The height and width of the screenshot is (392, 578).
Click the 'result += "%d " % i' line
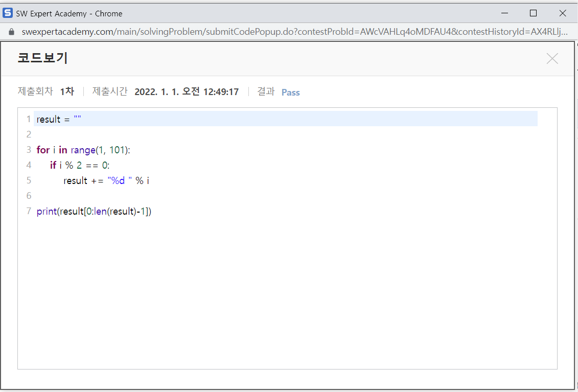coord(106,181)
